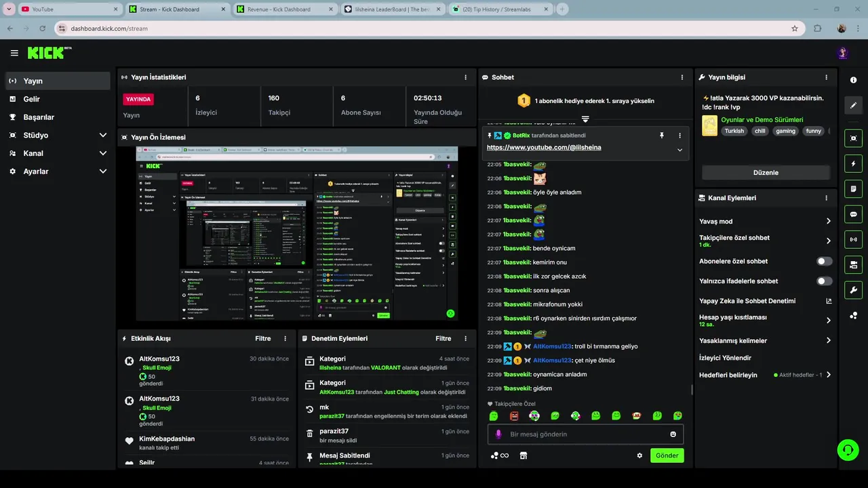Open Denetim Eylemleri panel three-dot options

[465, 338]
